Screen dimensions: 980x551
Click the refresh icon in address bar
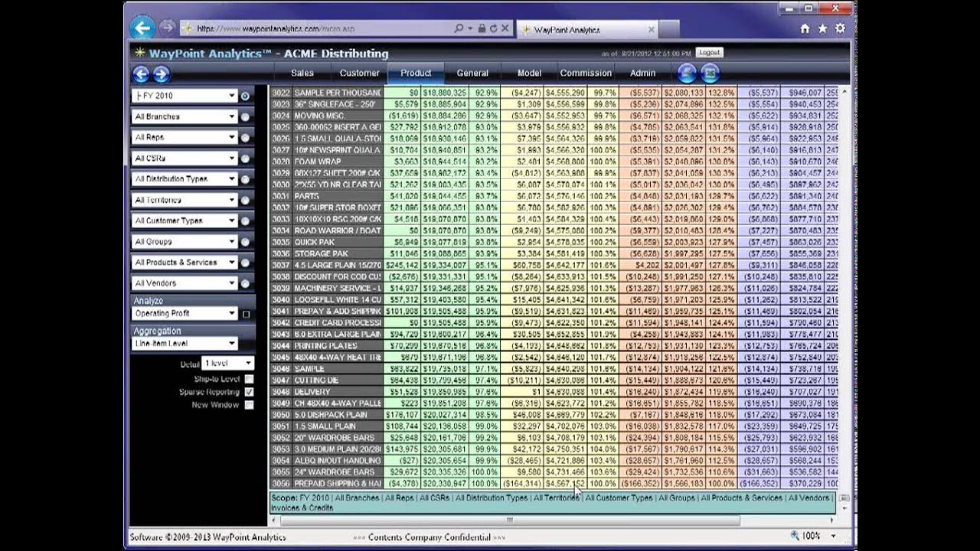[493, 28]
